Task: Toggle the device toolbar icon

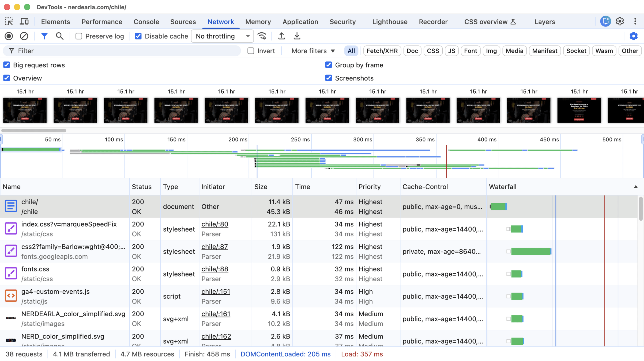Action: [x=24, y=21]
